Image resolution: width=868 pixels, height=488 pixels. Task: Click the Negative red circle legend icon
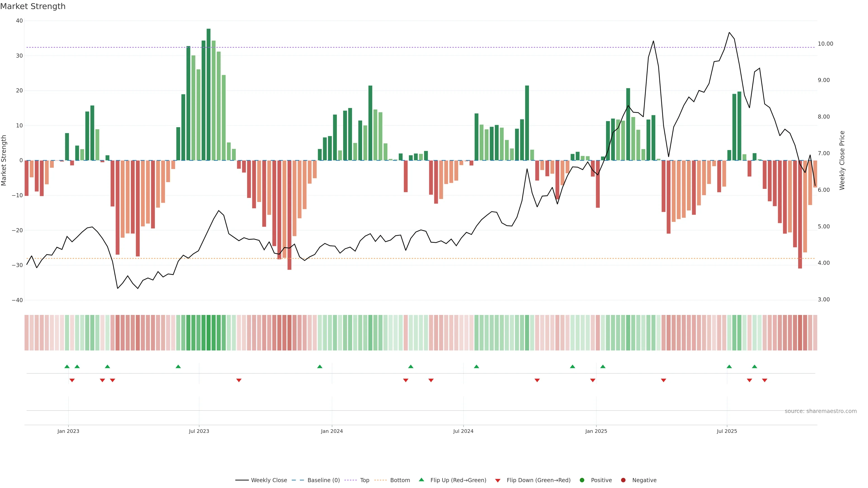point(623,480)
